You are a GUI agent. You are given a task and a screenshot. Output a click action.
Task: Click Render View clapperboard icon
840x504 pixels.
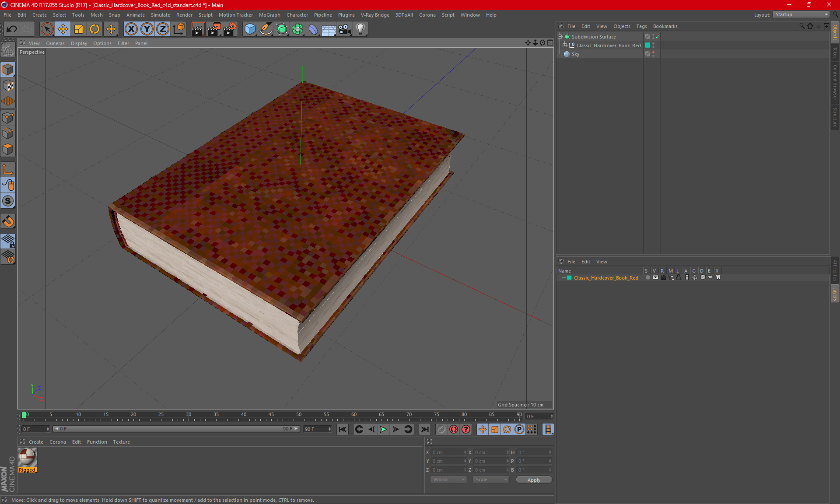click(198, 29)
